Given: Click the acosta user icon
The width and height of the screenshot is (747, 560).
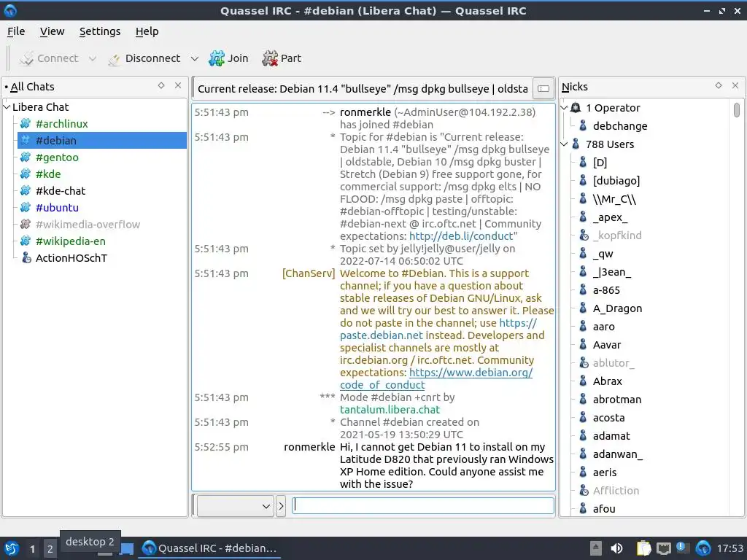Looking at the screenshot, I should 583,418.
